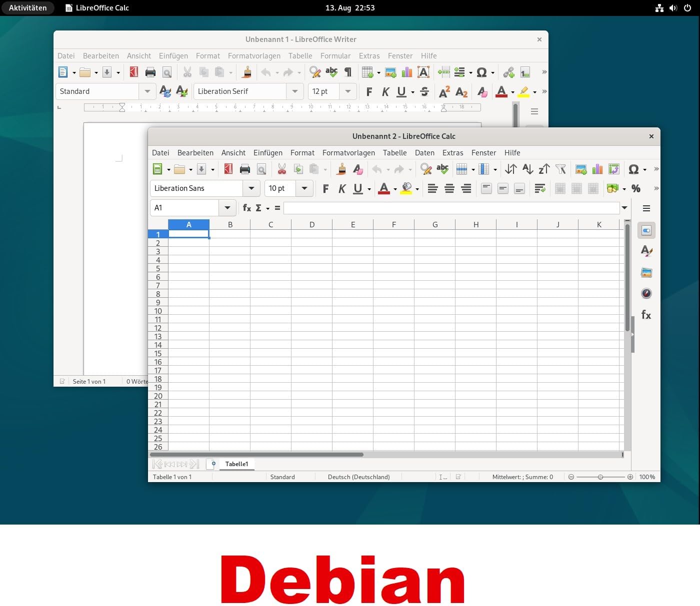Screen dimensions: 700x606
Task: Toggle the Properties deck in Calc sidebar
Action: pos(646,230)
